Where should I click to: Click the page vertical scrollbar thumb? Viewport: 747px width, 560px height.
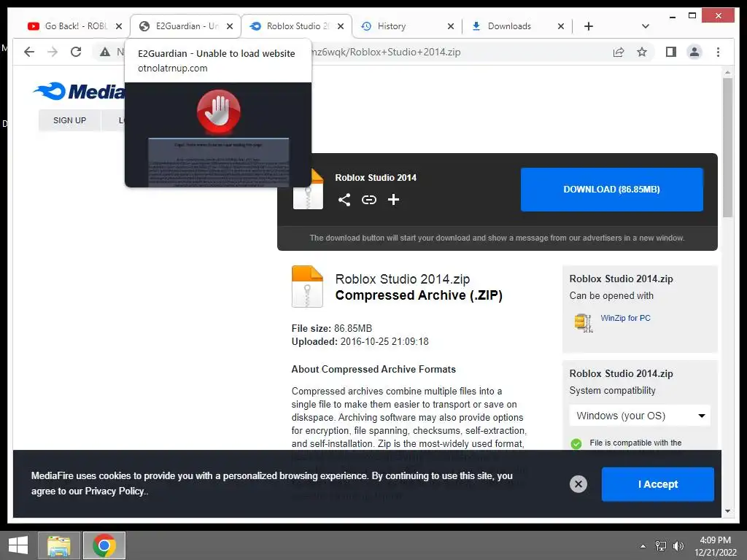tap(727, 147)
